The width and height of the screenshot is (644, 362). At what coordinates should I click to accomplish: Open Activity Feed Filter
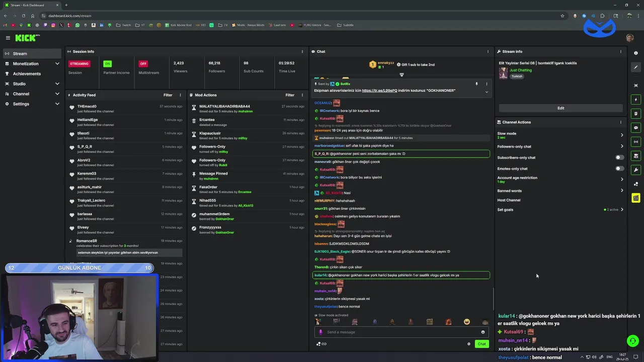168,95
